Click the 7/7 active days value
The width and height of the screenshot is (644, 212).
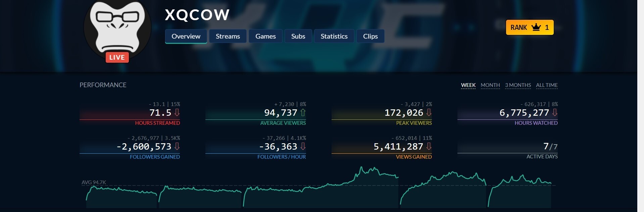pyautogui.click(x=550, y=147)
